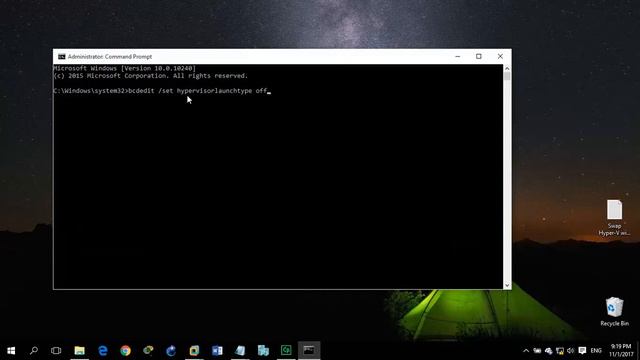Launch Microsoft Edge from taskbar
This screenshot has height=360, width=640.
(x=102, y=350)
